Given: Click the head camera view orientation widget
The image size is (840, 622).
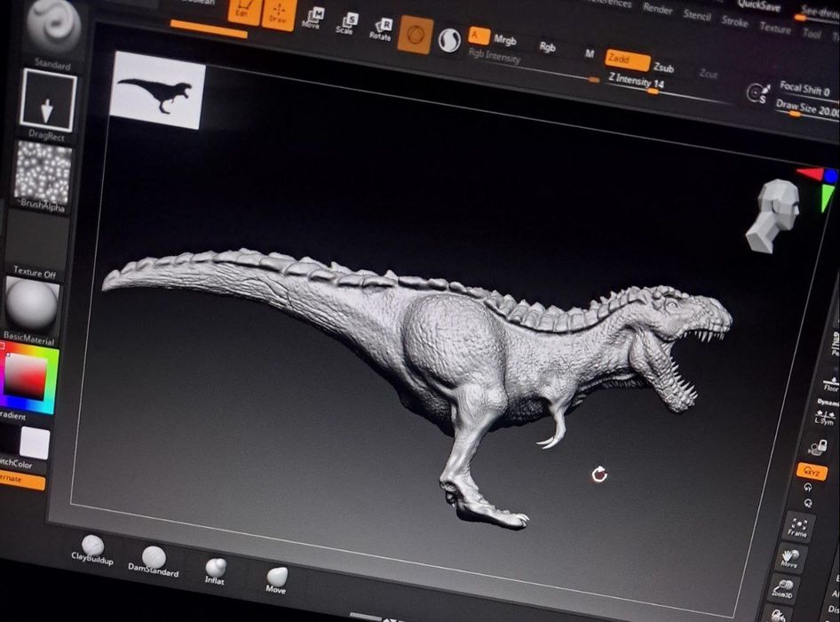Looking at the screenshot, I should [774, 216].
